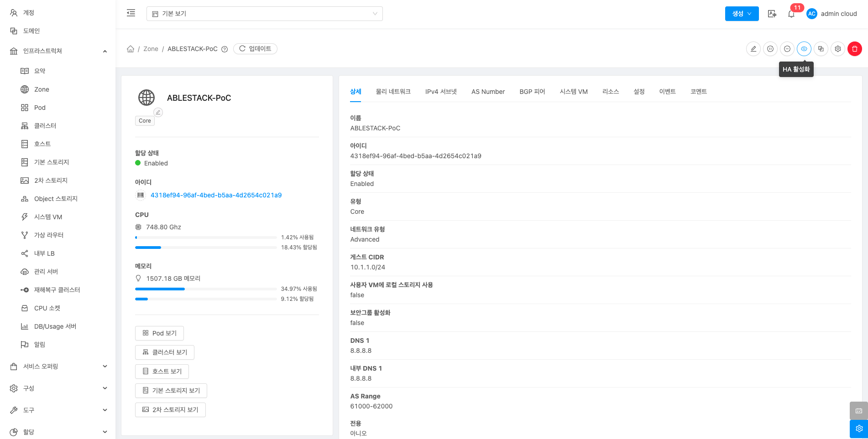Open the Zone ID link
Screen dimensions: 868x439
(x=216, y=195)
